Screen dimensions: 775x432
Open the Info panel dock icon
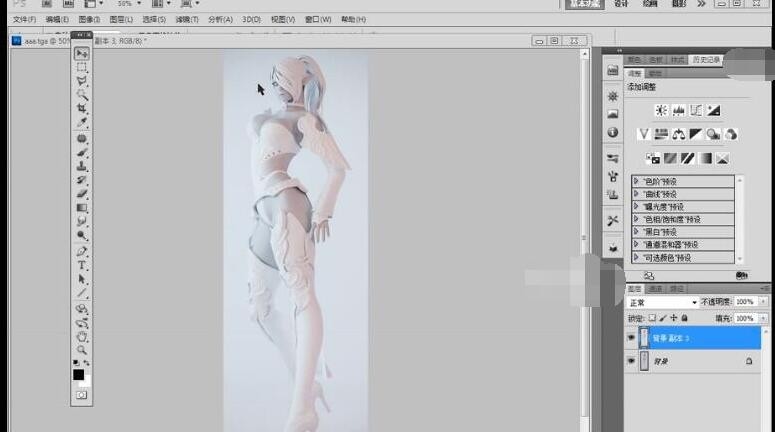pos(613,132)
